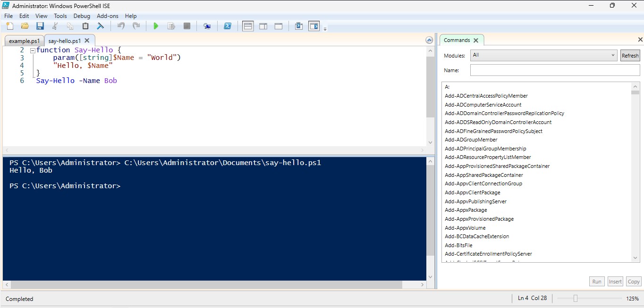
Task: Select Add-ADFineGrainedPasswordPolicySubject command
Action: pos(493,131)
